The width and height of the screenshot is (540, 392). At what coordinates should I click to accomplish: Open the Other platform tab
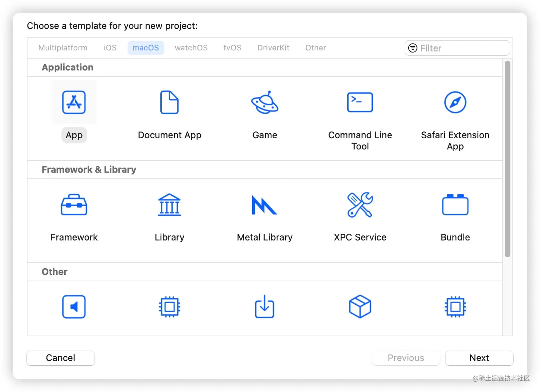[315, 48]
